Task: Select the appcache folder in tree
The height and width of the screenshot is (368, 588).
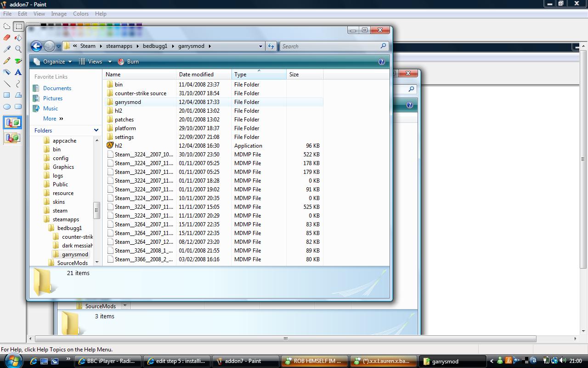Action: click(x=64, y=141)
